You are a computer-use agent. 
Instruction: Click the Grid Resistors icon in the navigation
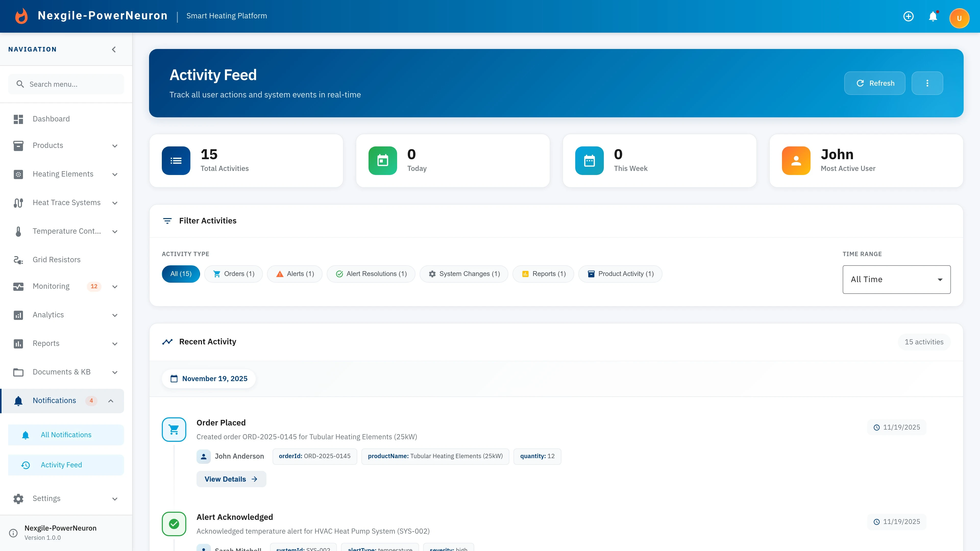click(18, 260)
